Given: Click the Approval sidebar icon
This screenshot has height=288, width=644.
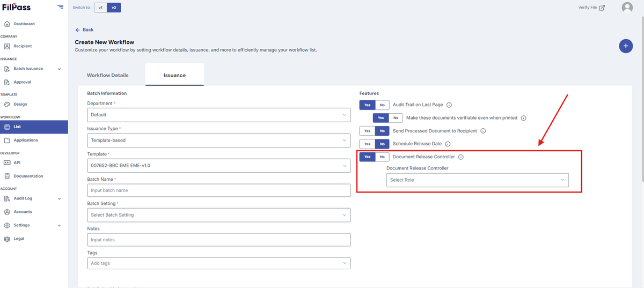Looking at the screenshot, I should click(x=7, y=82).
